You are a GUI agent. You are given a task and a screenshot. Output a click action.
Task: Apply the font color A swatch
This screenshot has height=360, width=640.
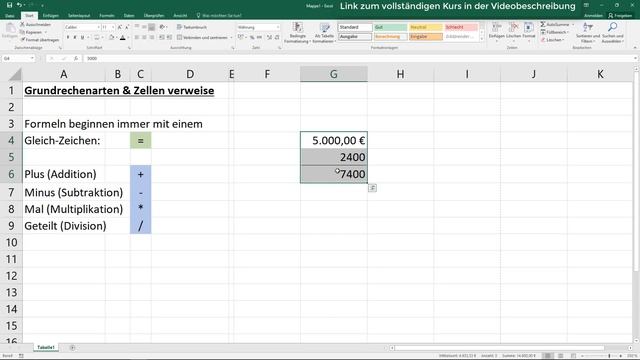(122, 38)
